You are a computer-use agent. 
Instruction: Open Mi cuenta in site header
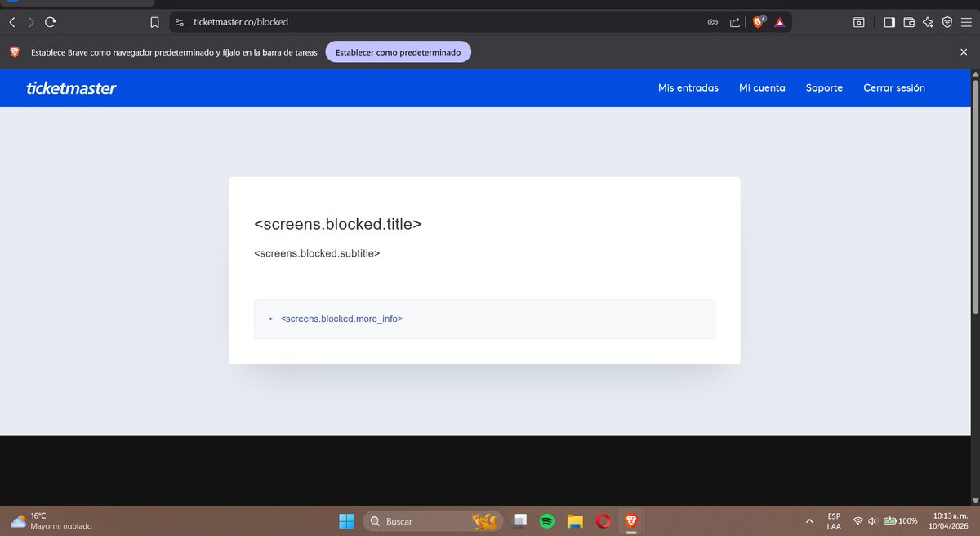762,87
